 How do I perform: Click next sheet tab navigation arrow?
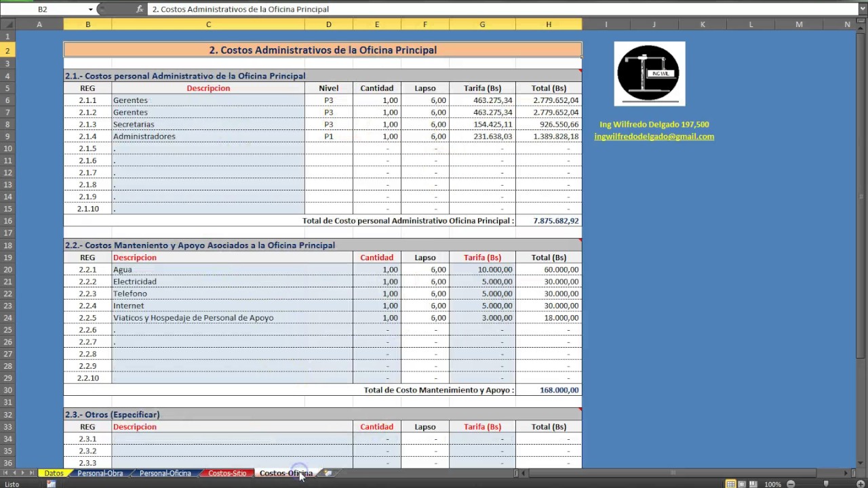pyautogui.click(x=23, y=473)
